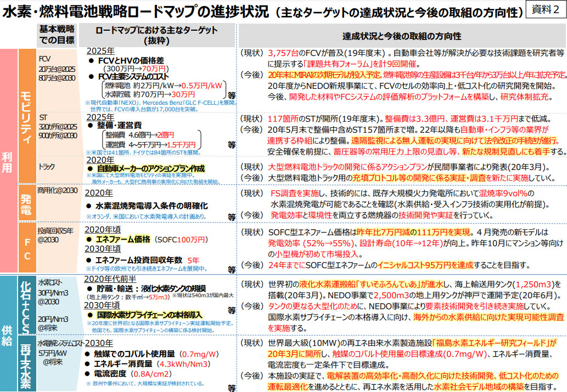Click the FCV主要システムのコスト bullet
Image resolution: width=567 pixels, height=392 pixels.
coord(129,77)
